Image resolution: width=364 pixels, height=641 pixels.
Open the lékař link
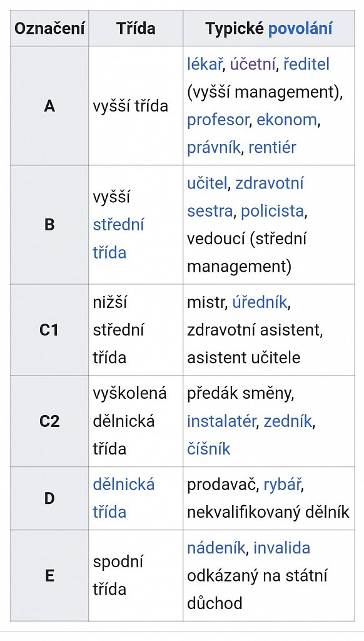205,64
